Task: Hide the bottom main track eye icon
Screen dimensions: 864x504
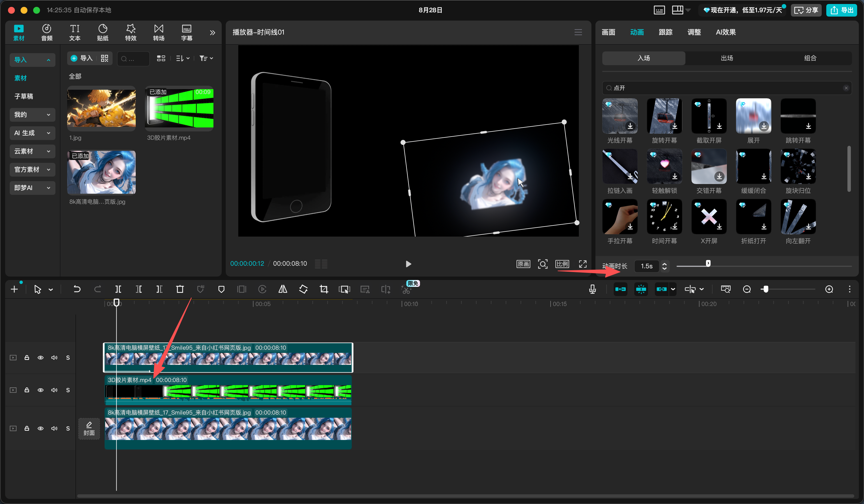Action: [41, 428]
